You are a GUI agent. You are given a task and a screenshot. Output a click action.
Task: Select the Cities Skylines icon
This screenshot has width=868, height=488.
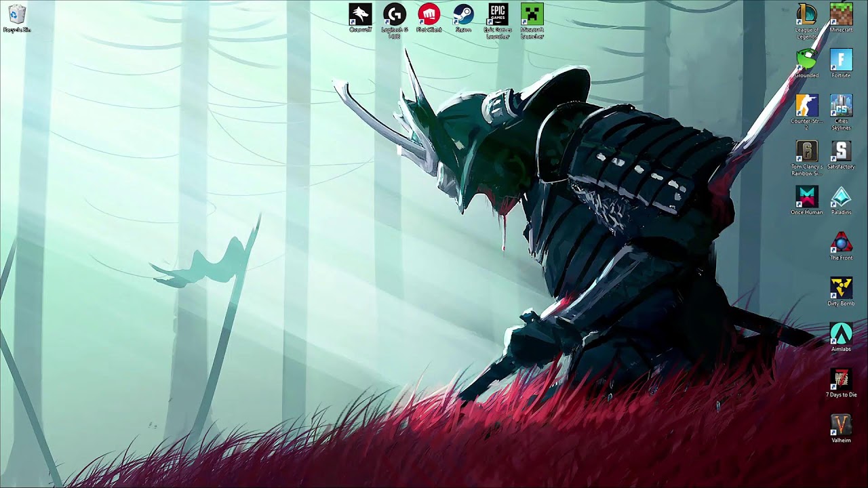click(841, 106)
